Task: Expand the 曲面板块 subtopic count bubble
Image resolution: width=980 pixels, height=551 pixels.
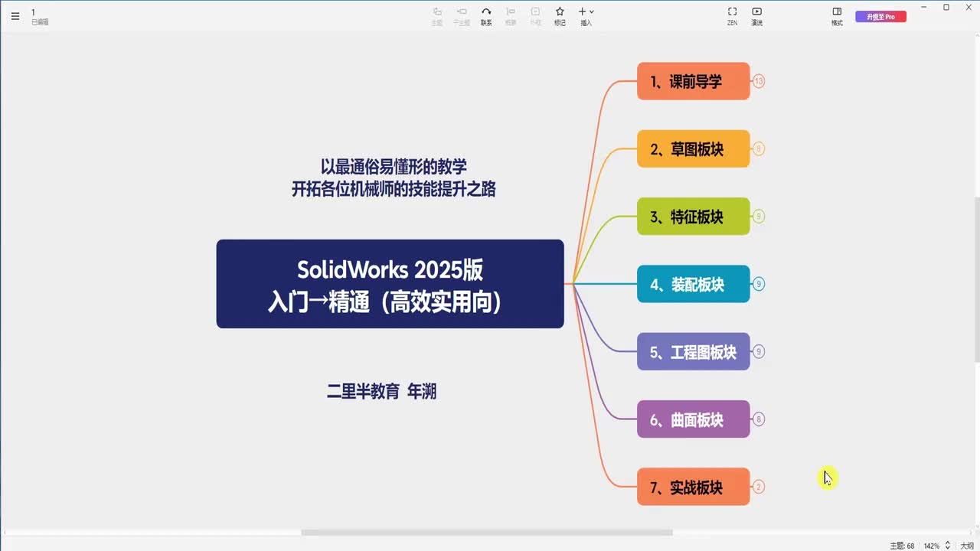Action: 759,419
